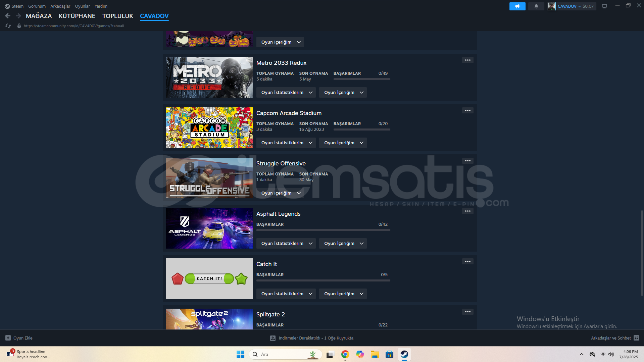Open the Yardım menu

(x=101, y=6)
